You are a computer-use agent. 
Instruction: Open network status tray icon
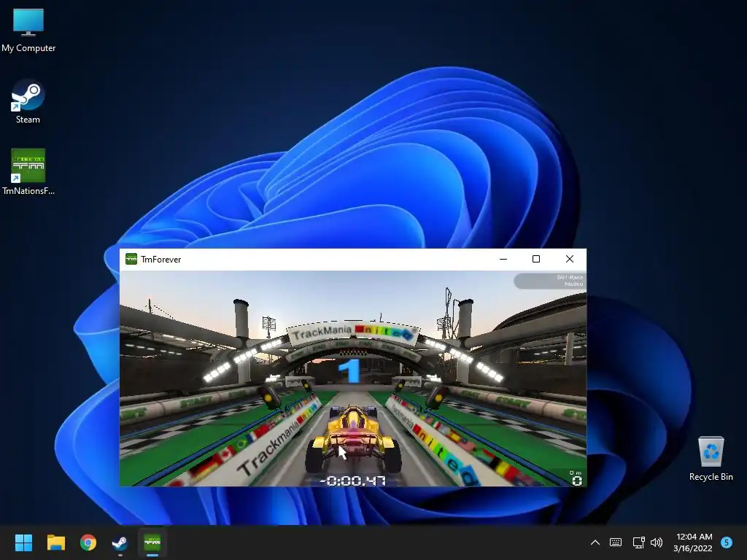[638, 542]
